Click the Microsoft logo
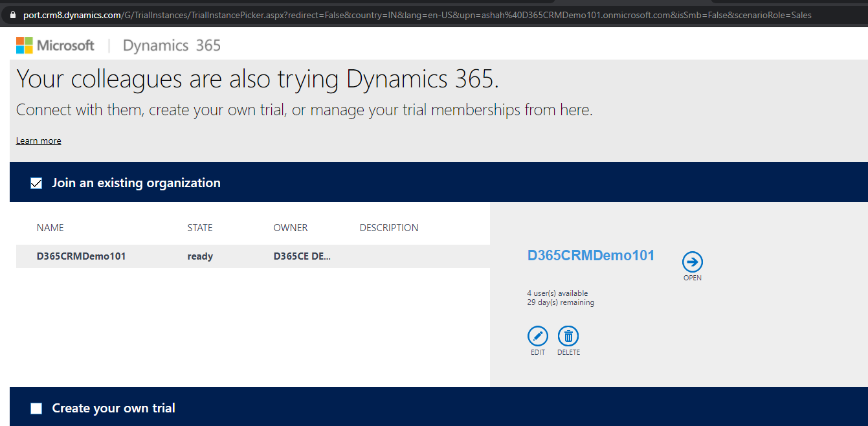Screen dimensions: 868x426 (55, 45)
